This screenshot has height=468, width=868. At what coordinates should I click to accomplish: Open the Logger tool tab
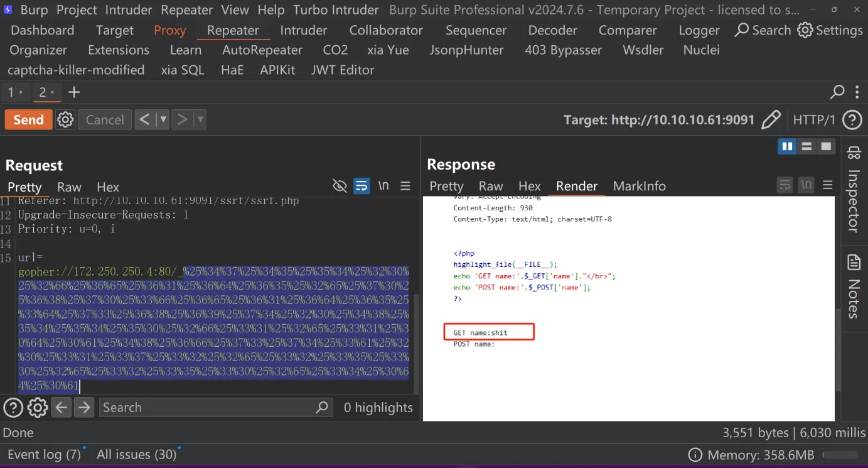pos(699,30)
